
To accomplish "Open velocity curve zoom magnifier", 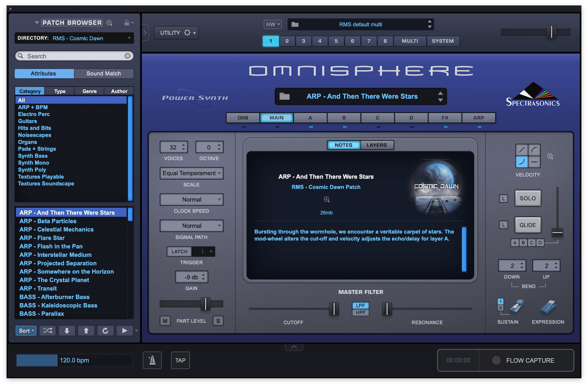I will click(550, 156).
